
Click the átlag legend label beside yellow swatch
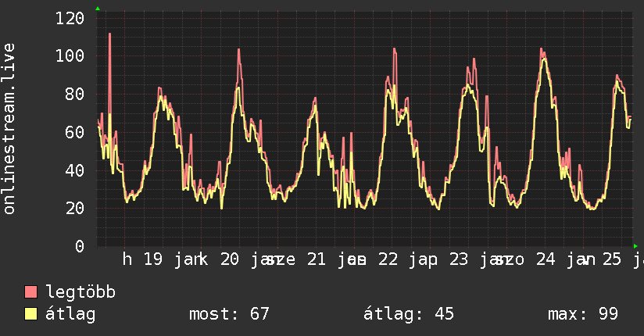click(70, 314)
